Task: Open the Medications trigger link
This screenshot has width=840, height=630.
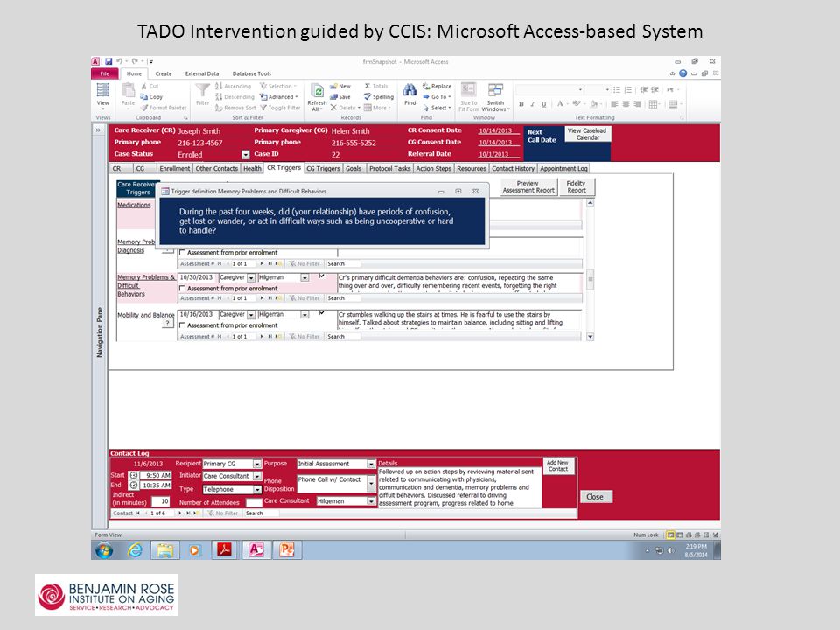Action: pyautogui.click(x=134, y=205)
